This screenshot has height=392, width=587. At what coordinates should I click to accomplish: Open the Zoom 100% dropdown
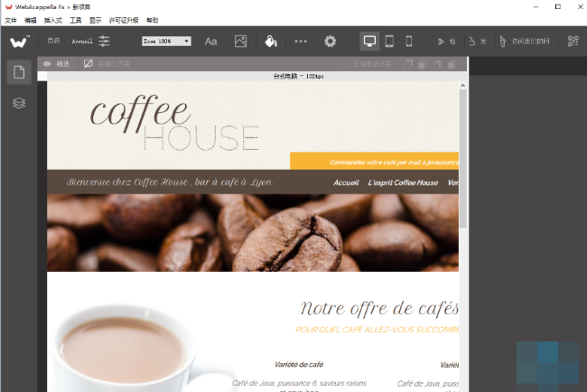coord(166,42)
